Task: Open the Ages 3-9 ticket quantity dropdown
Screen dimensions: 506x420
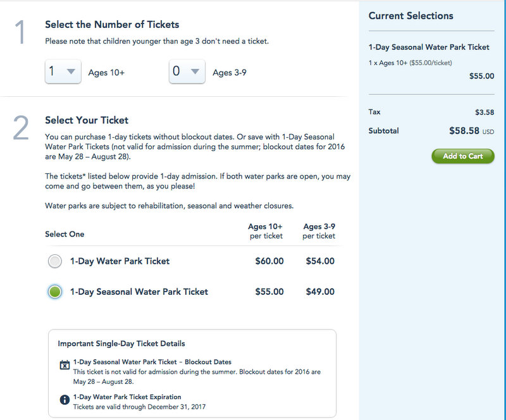Action: [x=187, y=71]
